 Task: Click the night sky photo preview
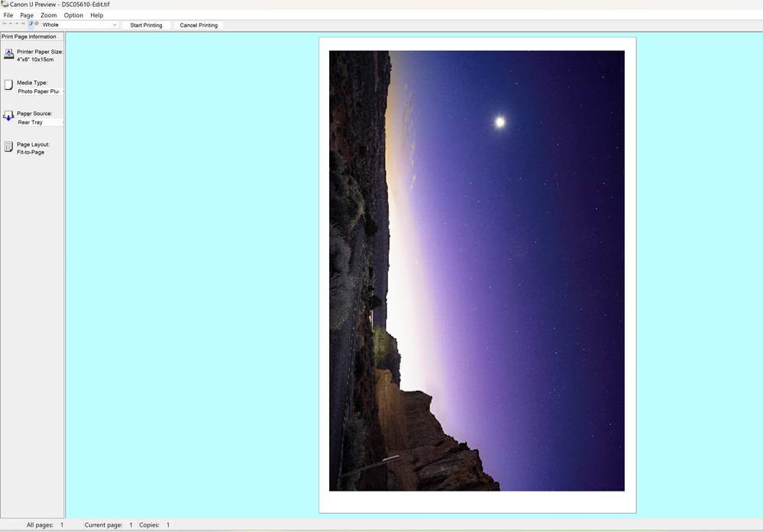click(477, 271)
